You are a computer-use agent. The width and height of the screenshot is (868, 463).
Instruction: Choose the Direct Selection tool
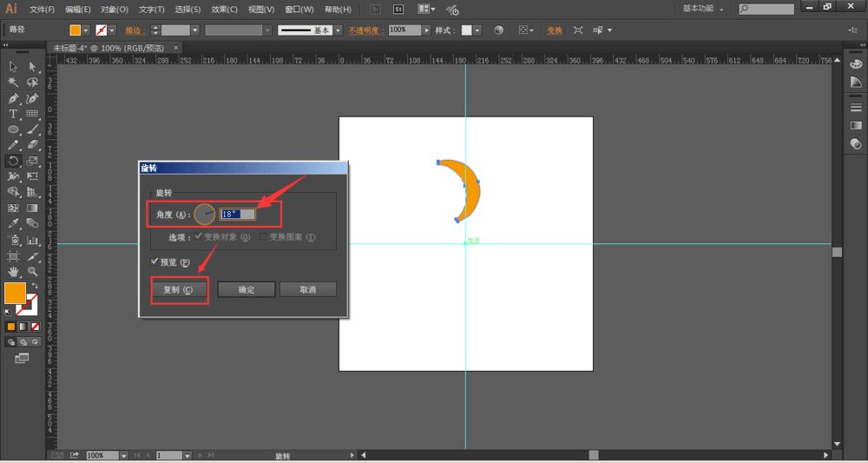[x=33, y=67]
